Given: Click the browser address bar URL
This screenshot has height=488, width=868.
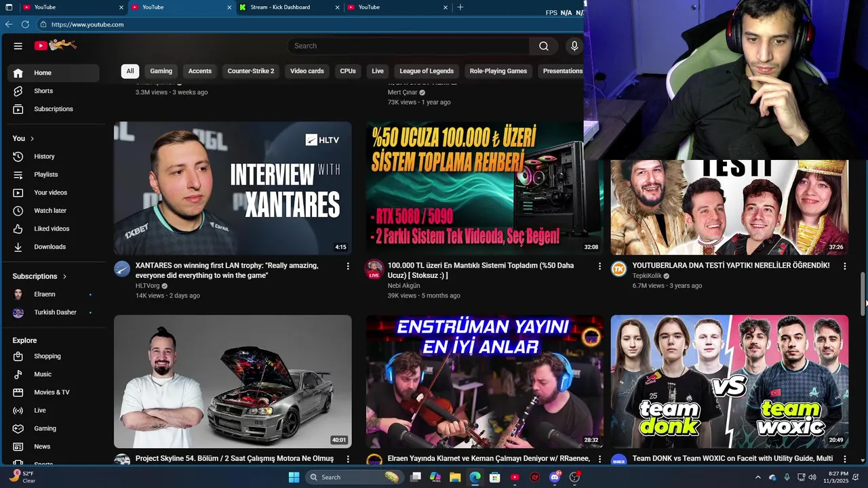Looking at the screenshot, I should 87,24.
